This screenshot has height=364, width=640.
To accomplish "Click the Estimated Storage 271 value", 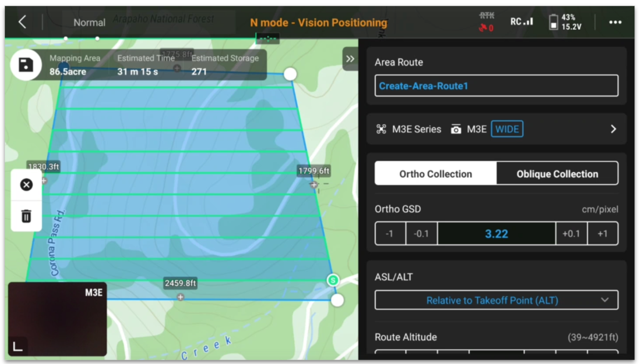I will tap(225, 65).
